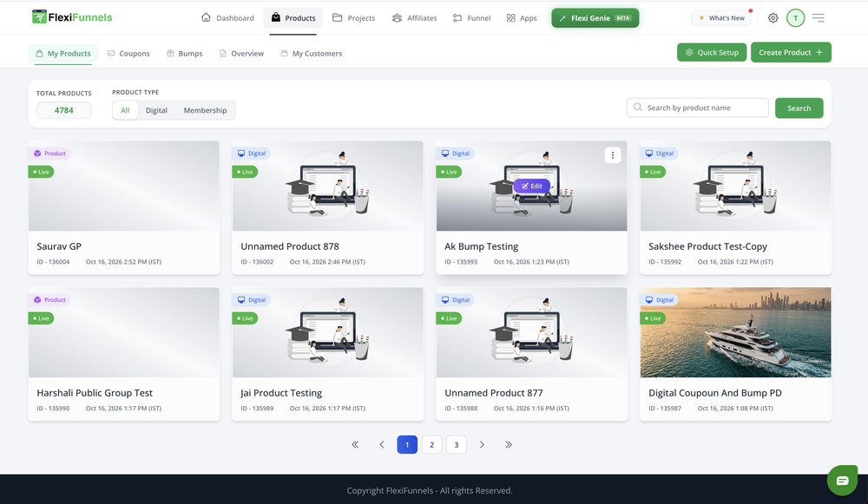The width and height of the screenshot is (868, 504).
Task: Click the Create Product button
Action: coord(791,52)
